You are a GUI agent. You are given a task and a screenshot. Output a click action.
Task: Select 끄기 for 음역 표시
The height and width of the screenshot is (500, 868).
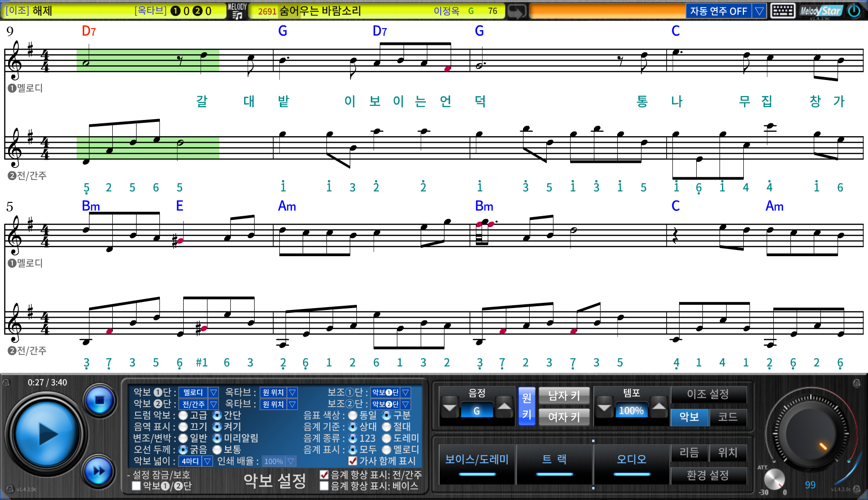(x=183, y=427)
